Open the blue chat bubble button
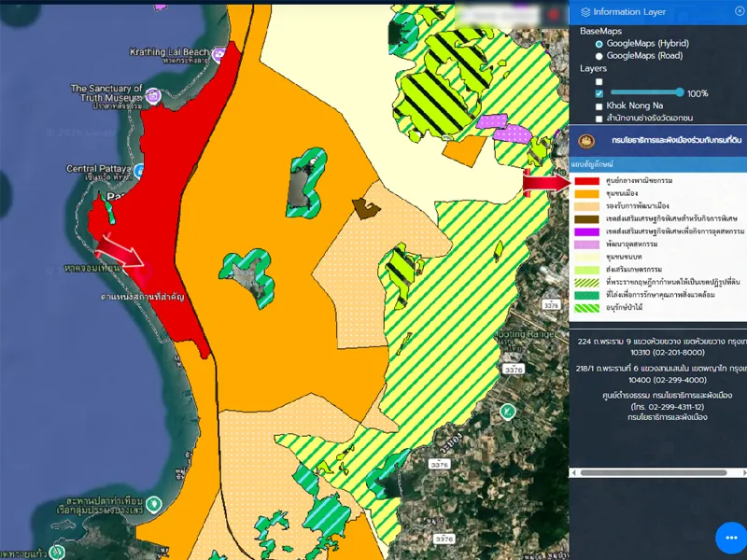This screenshot has width=747, height=560. coord(730,538)
